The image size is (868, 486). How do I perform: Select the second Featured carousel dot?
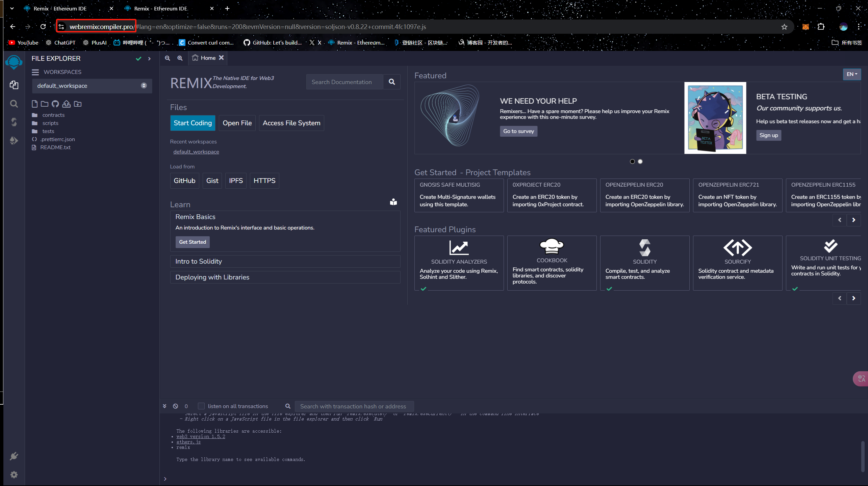[640, 161]
